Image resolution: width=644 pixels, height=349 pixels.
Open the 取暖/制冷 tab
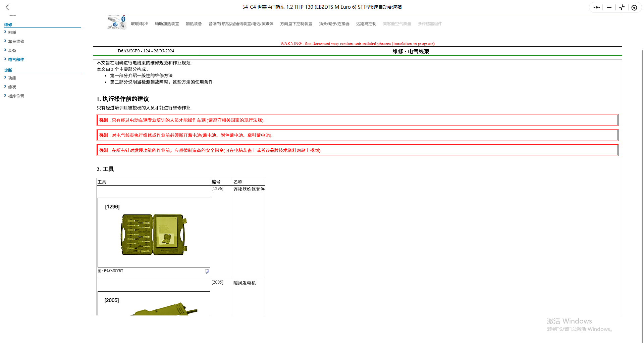[140, 24]
